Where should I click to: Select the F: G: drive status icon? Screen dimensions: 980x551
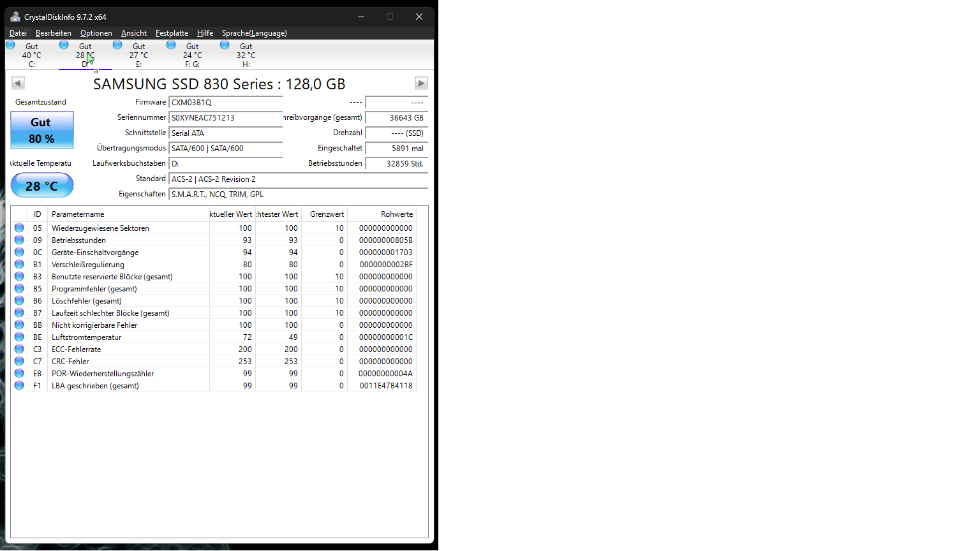click(171, 45)
